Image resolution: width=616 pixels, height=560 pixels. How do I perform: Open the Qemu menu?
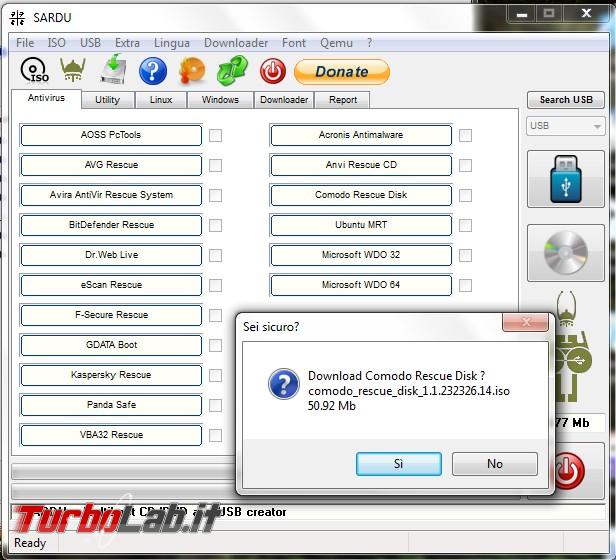pyautogui.click(x=336, y=42)
